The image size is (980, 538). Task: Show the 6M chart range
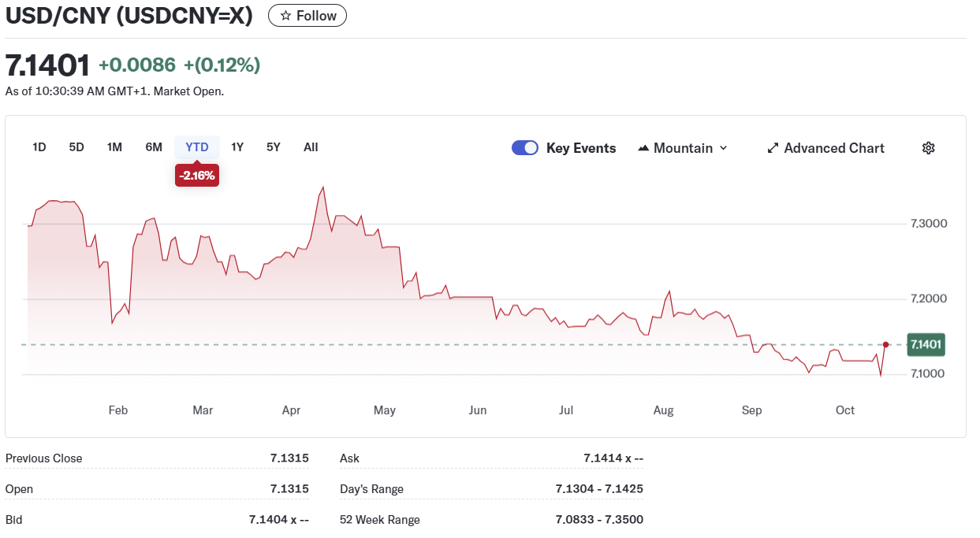154,147
